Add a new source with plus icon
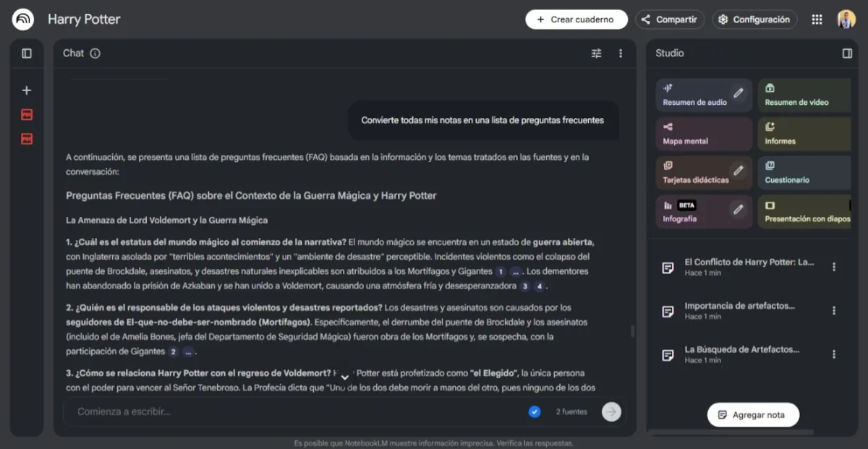Screen dimensions: 868x449 [x=27, y=90]
